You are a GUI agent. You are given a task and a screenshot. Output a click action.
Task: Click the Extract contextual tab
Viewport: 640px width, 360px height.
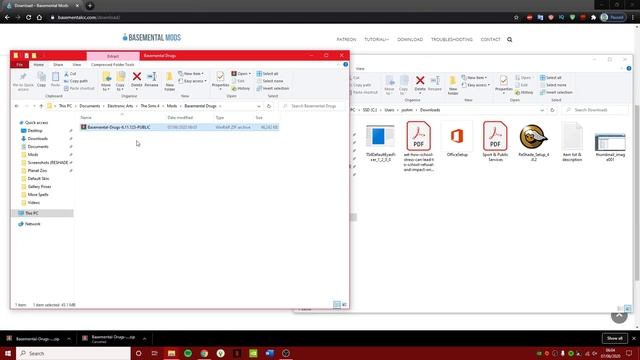click(113, 56)
